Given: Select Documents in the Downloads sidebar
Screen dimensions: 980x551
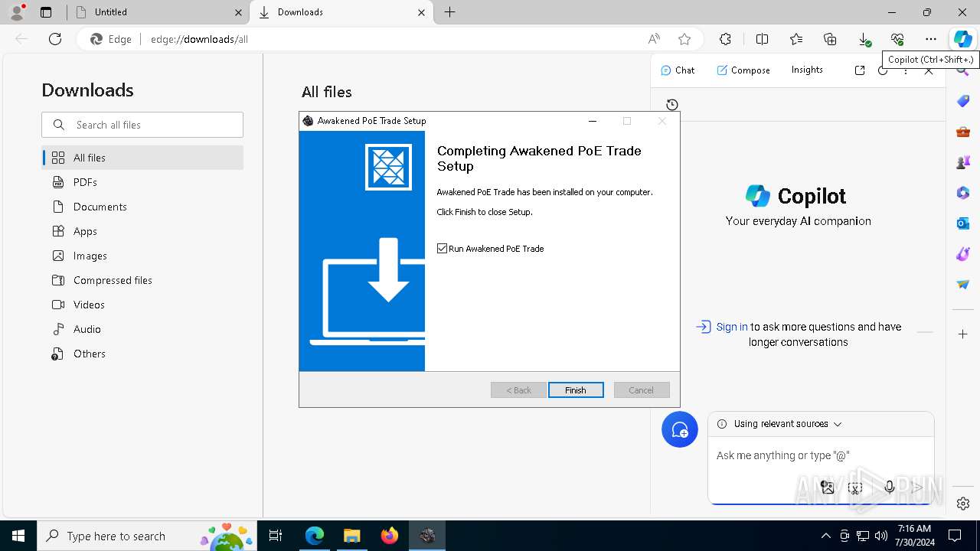Looking at the screenshot, I should 142,207.
